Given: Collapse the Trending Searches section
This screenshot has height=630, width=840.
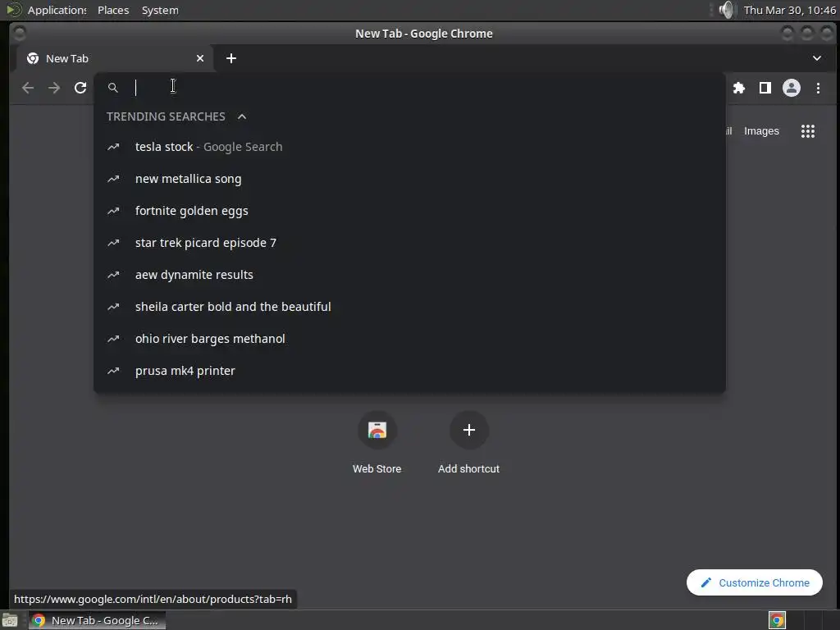Looking at the screenshot, I should coord(242,116).
